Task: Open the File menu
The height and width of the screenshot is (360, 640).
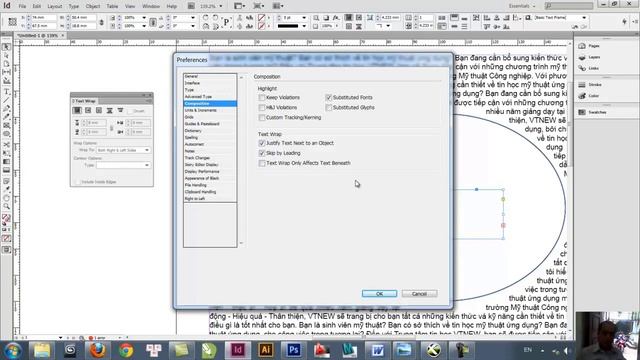Action: point(22,7)
